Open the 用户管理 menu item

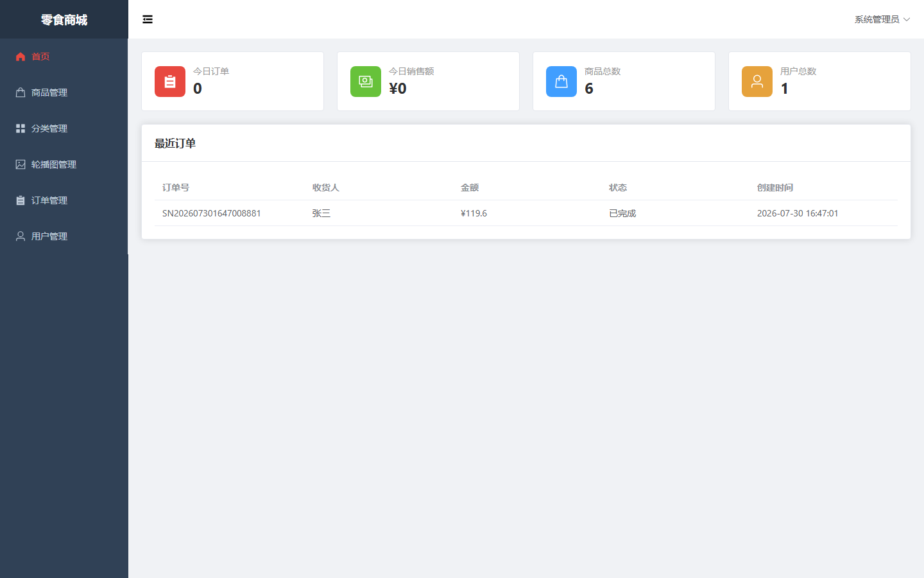tap(64, 236)
